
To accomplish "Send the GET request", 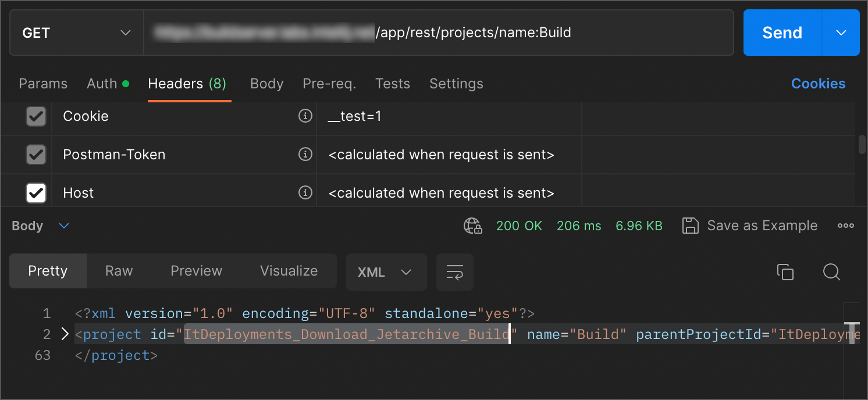I will tap(781, 33).
